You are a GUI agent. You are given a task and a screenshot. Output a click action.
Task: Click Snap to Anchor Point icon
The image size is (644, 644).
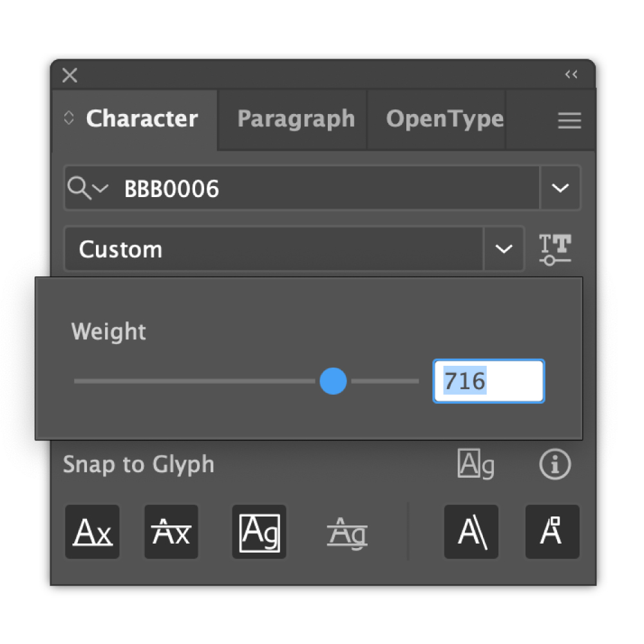pyautogui.click(x=553, y=532)
